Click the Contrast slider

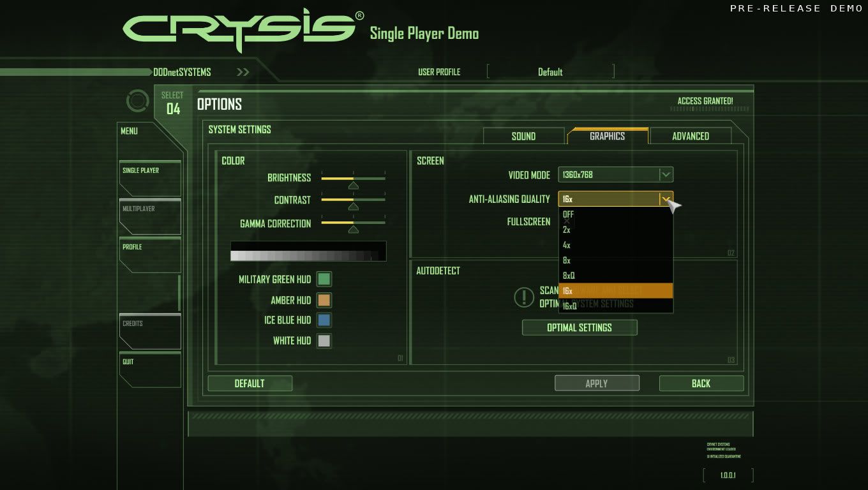(353, 202)
